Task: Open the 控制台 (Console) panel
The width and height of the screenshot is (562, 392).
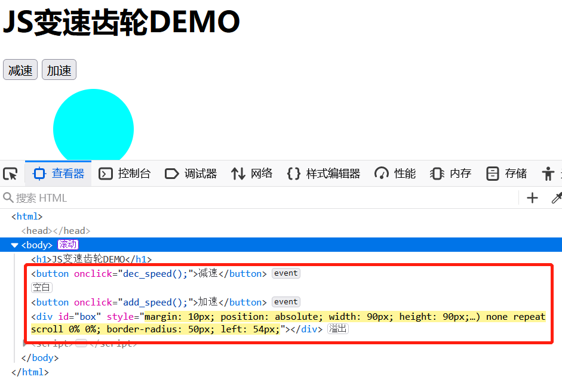Action: [x=124, y=173]
